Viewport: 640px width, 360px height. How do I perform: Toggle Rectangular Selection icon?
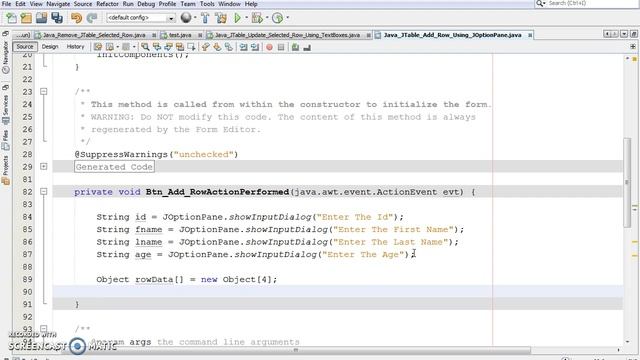pos(191,47)
